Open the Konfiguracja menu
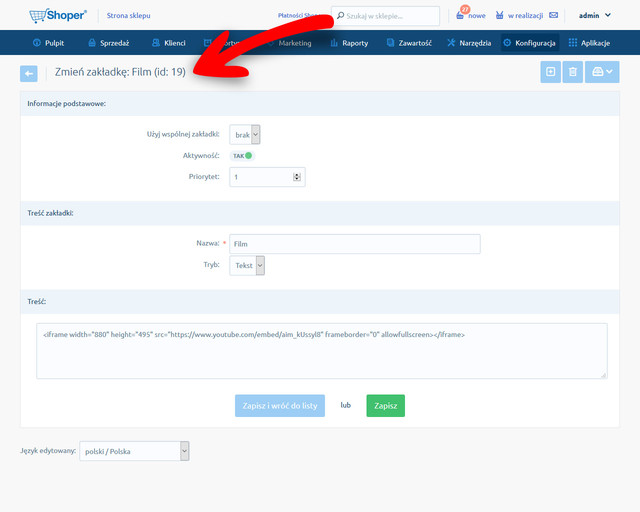The height and width of the screenshot is (512, 640). point(529,43)
